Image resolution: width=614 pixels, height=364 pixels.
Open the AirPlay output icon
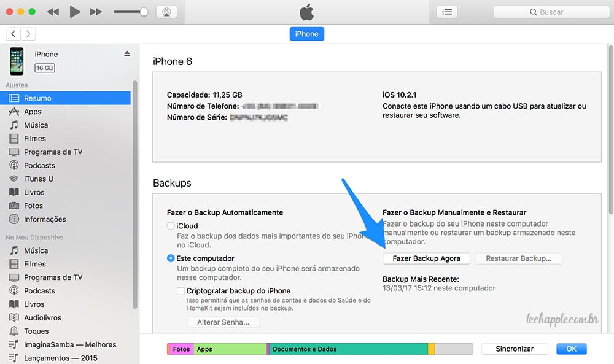[166, 12]
